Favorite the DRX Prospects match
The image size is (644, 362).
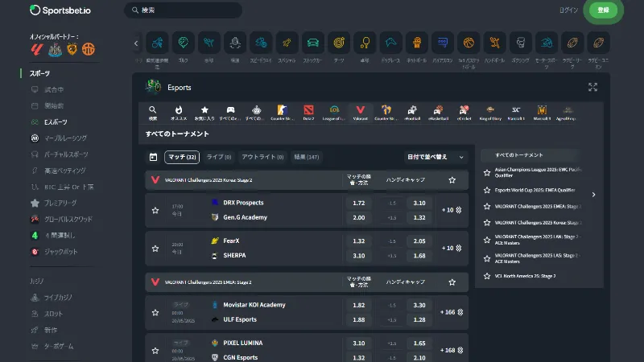point(155,210)
